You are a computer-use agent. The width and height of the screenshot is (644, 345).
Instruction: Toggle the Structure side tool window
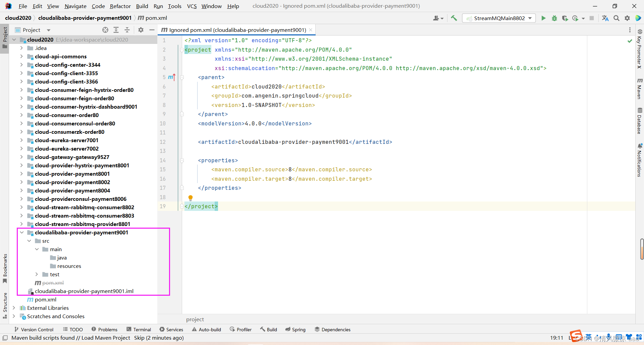pyautogui.click(x=5, y=305)
